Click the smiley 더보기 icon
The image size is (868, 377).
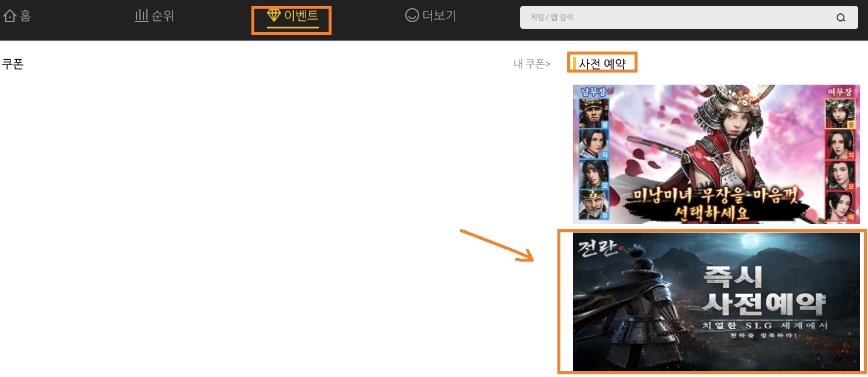pyautogui.click(x=412, y=16)
